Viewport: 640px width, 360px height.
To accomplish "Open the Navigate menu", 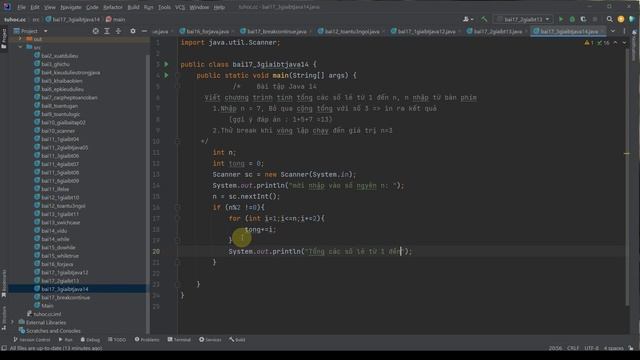I will point(71,7).
